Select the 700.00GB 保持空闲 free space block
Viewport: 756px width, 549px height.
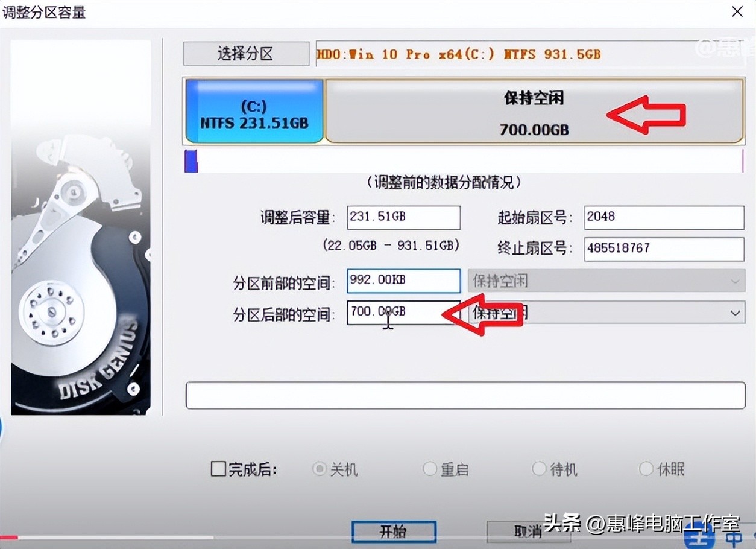(534, 112)
